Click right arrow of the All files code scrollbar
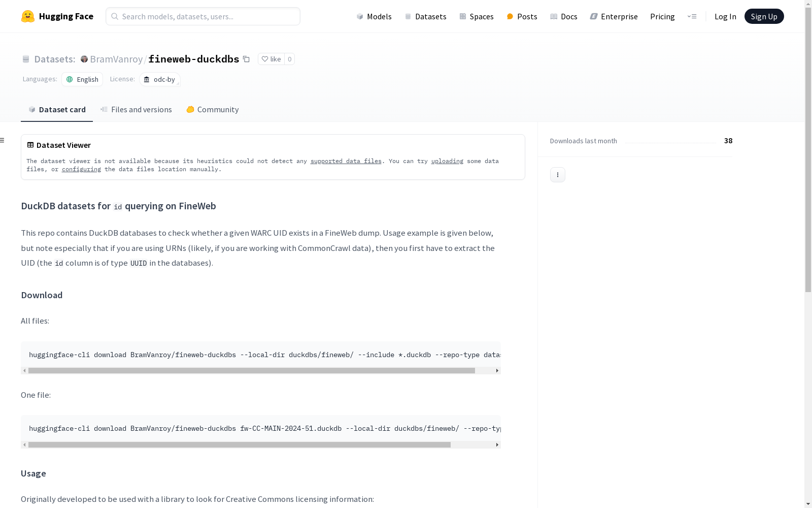Viewport: 812px width, 508px height. point(497,371)
